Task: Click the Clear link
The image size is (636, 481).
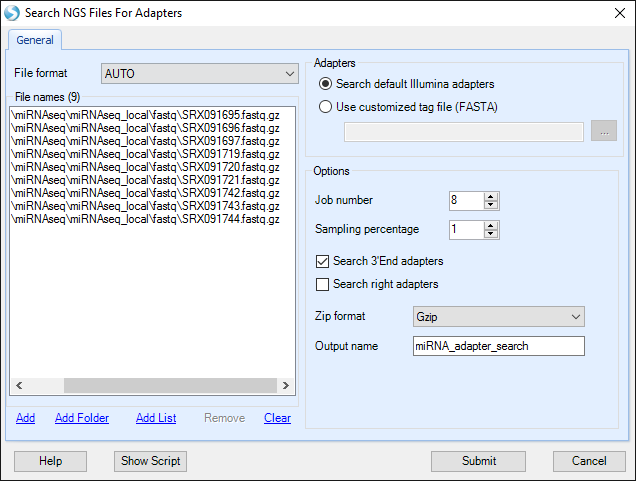Action: click(x=277, y=418)
